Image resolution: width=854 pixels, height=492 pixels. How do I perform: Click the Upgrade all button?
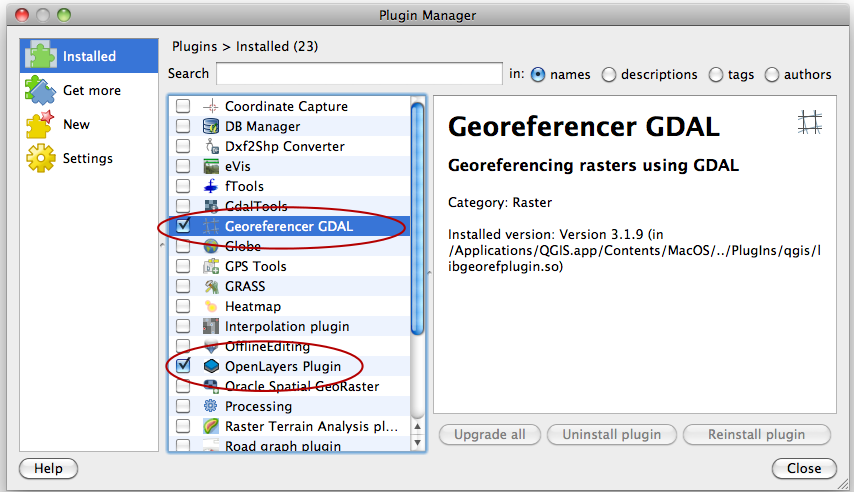pyautogui.click(x=490, y=434)
